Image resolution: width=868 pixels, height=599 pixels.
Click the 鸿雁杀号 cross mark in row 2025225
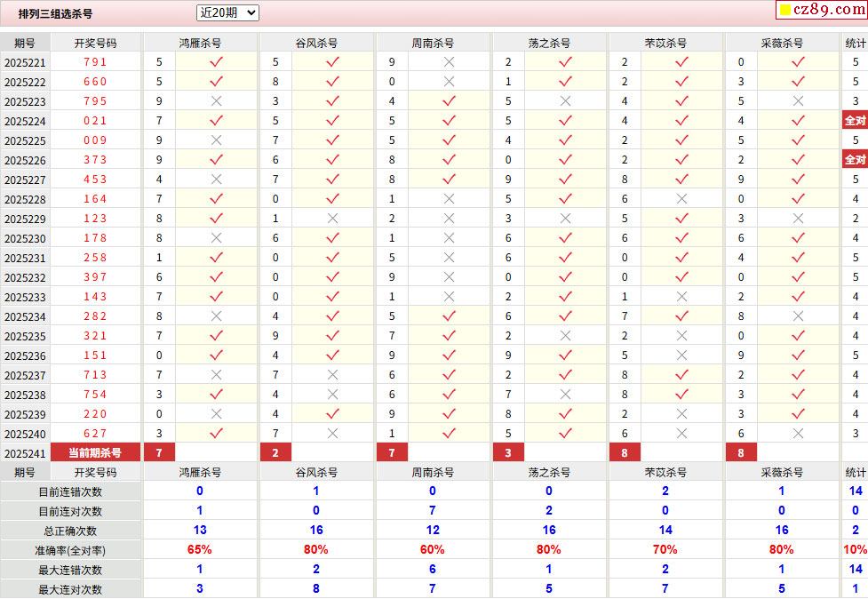point(217,140)
